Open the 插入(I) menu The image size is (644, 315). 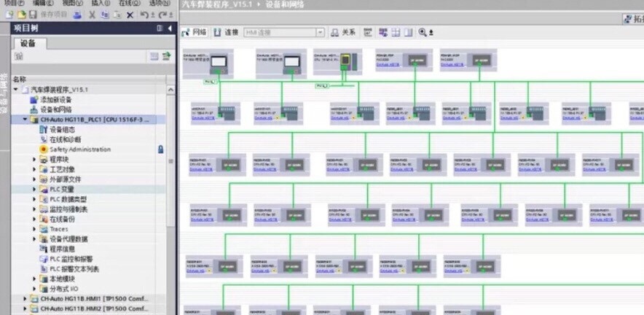coord(101,3)
